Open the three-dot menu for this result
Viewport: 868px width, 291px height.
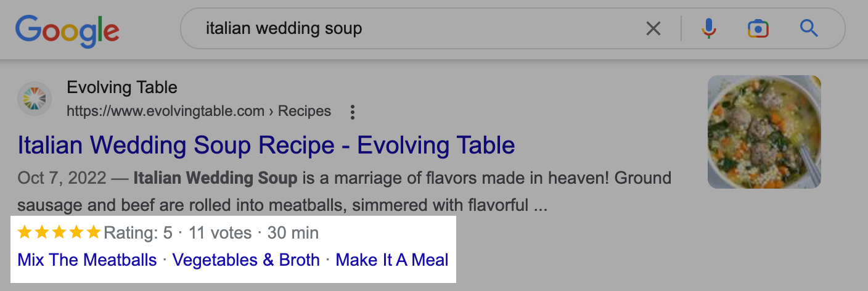[353, 112]
